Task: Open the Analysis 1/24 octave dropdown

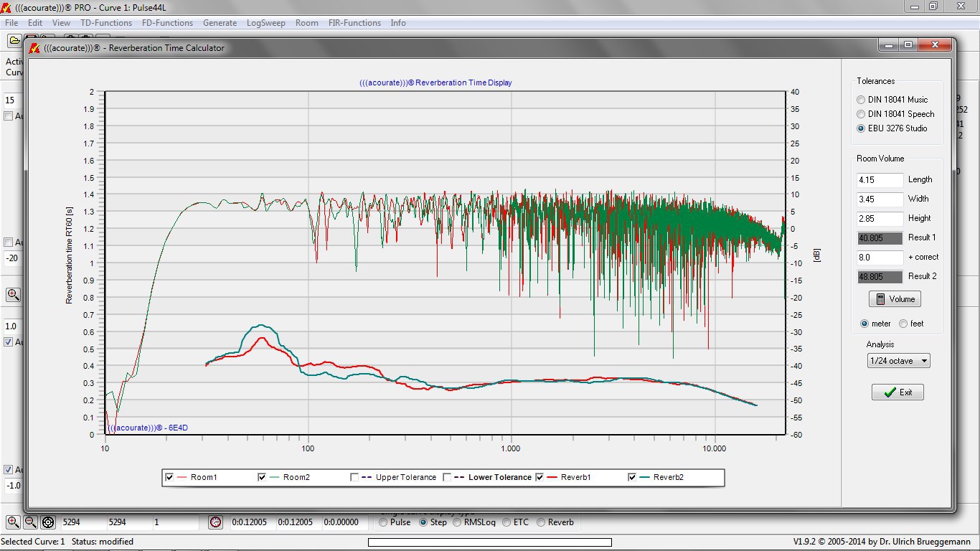Action: (x=898, y=361)
